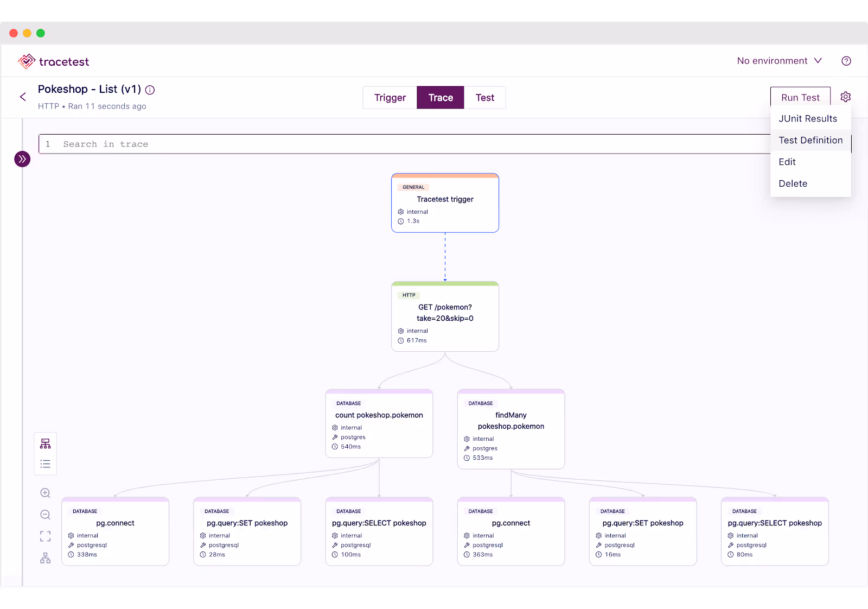This screenshot has height=609, width=868.
Task: Open the settings gear menu
Action: (x=845, y=97)
